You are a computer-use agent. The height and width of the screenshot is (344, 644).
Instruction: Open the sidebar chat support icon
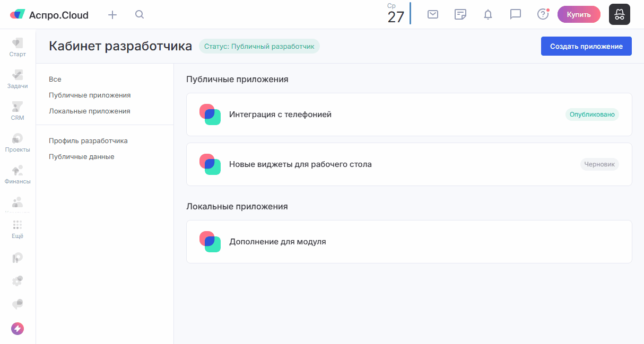coord(18,304)
